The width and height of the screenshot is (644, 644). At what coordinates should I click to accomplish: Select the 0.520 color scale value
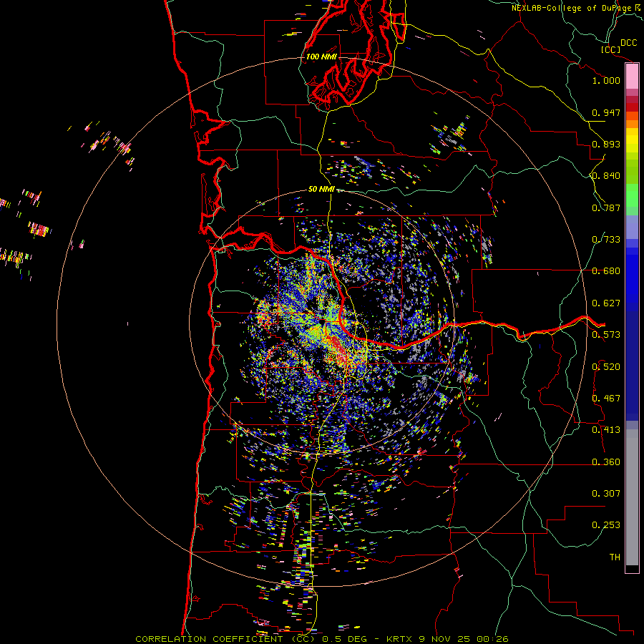(x=606, y=367)
